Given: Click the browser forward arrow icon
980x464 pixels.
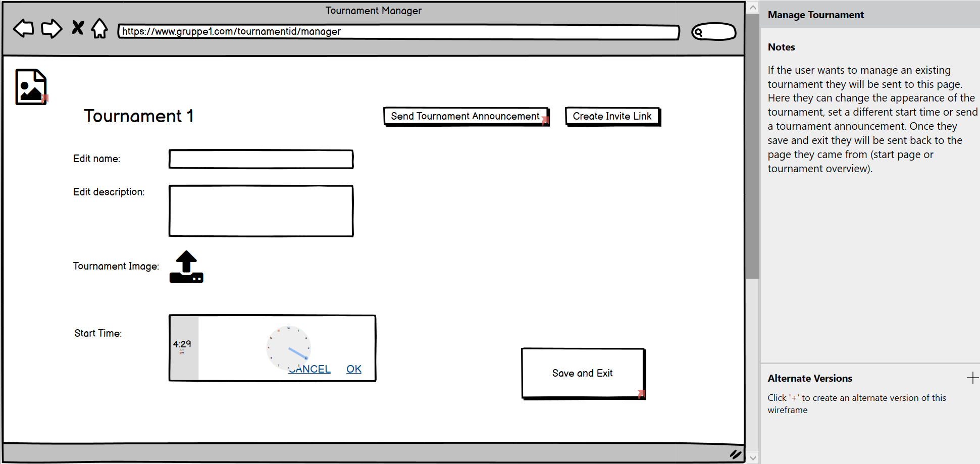Looking at the screenshot, I should [x=51, y=29].
